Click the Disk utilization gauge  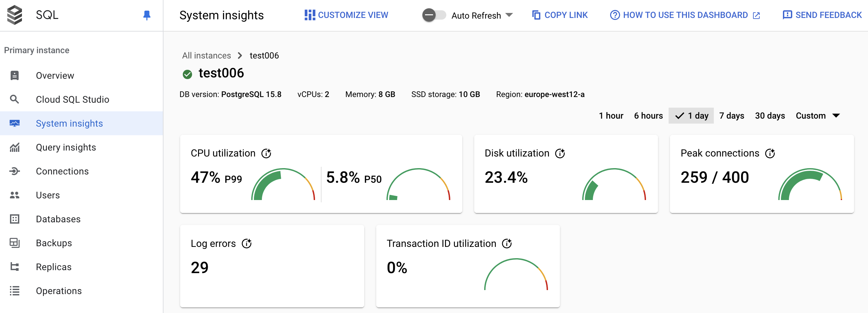tap(614, 184)
